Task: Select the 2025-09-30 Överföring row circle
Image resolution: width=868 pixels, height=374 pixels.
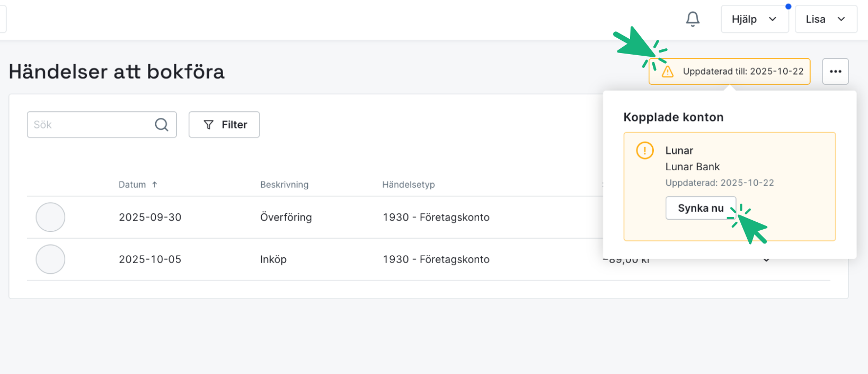Action: [x=50, y=218]
